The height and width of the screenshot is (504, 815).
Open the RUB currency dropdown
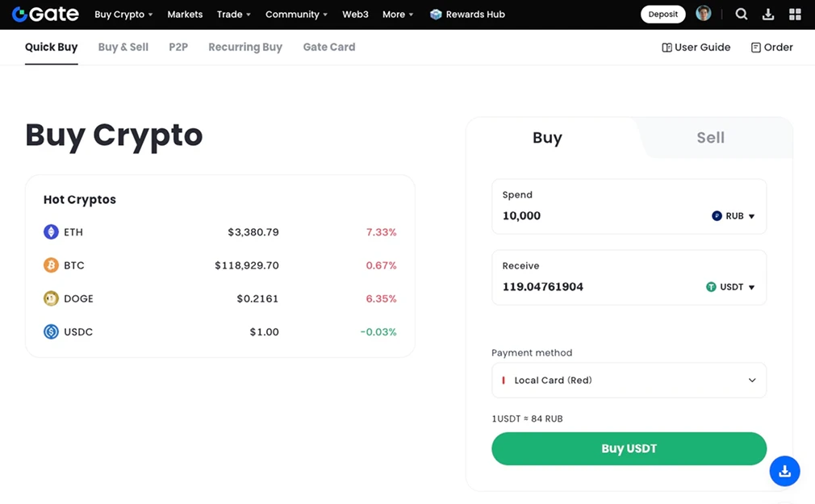[x=733, y=215]
